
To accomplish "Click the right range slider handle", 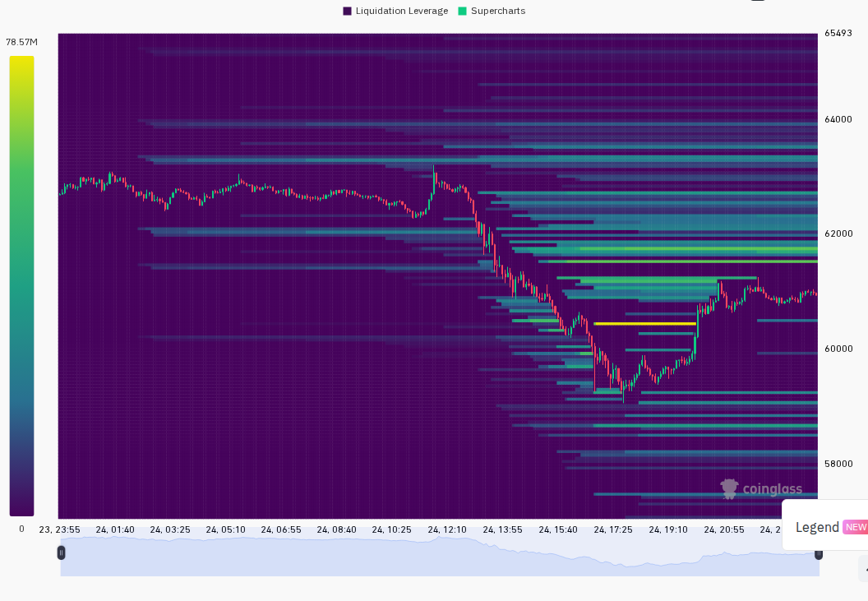I will click(x=818, y=553).
